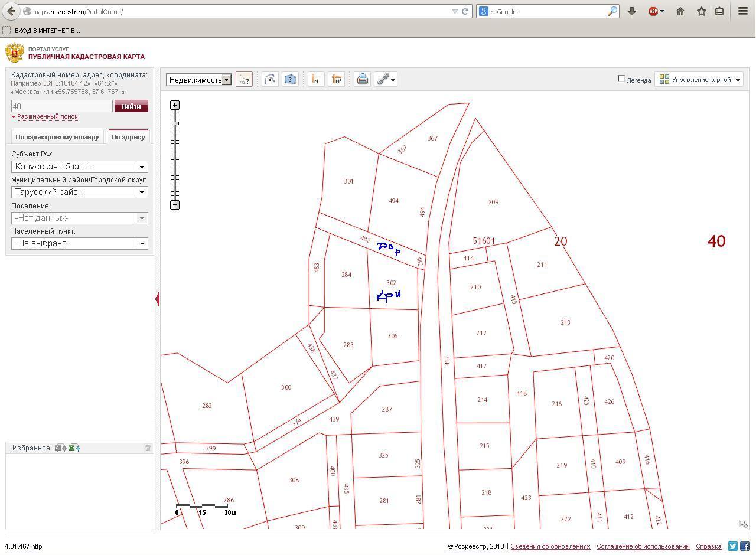This screenshot has width=756, height=555.
Task: Activate the measure area tool
Action: pos(337,80)
